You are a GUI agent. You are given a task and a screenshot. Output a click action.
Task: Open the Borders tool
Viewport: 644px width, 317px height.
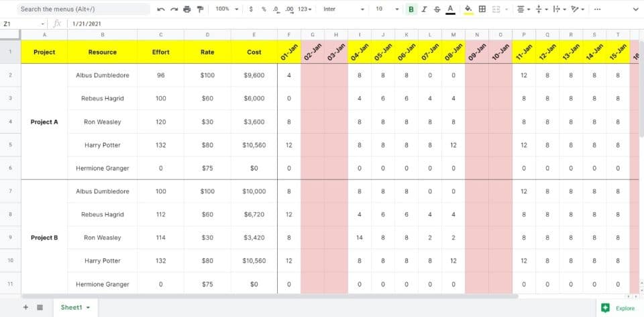pyautogui.click(x=482, y=9)
